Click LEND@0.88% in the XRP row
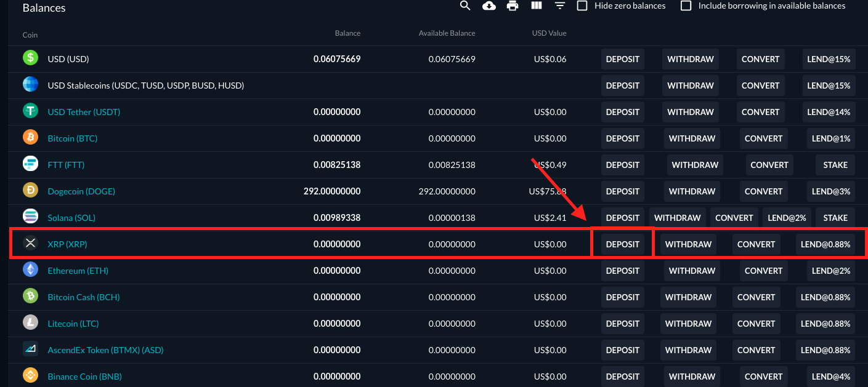 pyautogui.click(x=825, y=244)
